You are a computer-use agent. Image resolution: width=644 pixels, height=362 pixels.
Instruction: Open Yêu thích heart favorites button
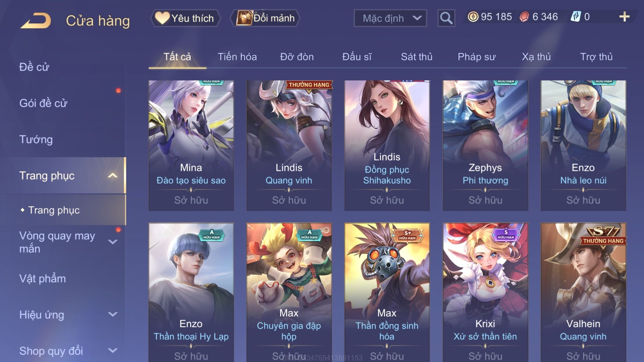pos(185,18)
